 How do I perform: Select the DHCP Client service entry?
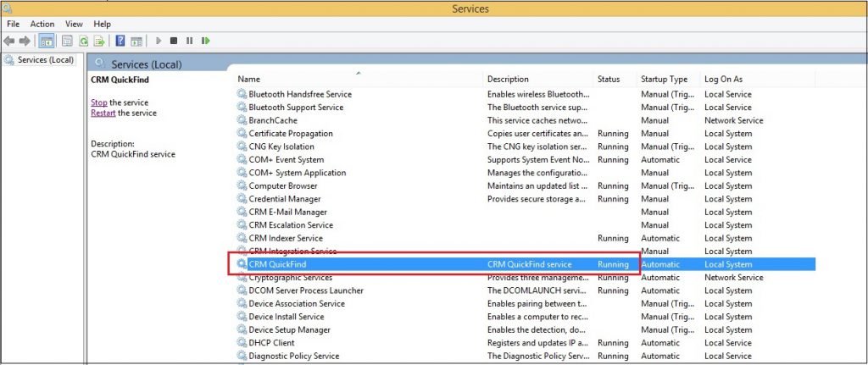(271, 343)
